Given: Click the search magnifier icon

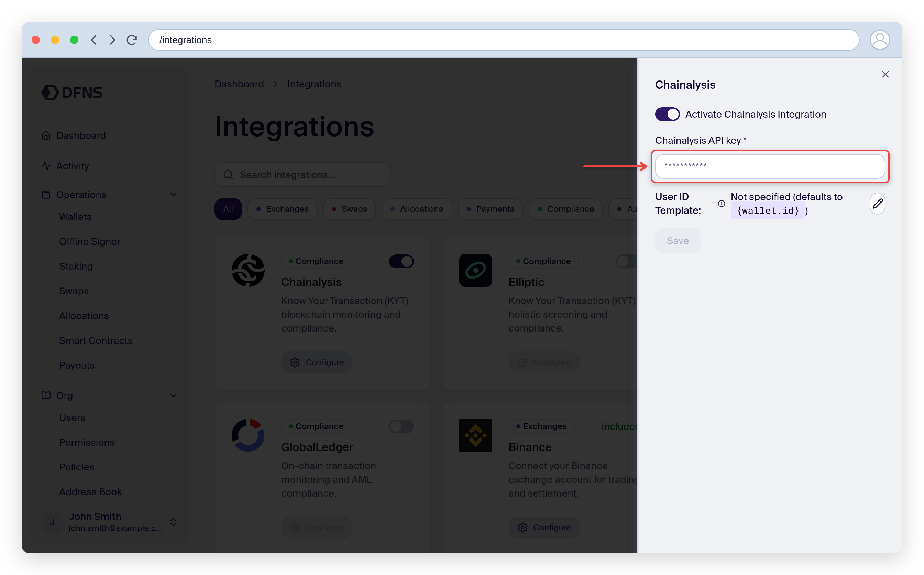Looking at the screenshot, I should (228, 175).
